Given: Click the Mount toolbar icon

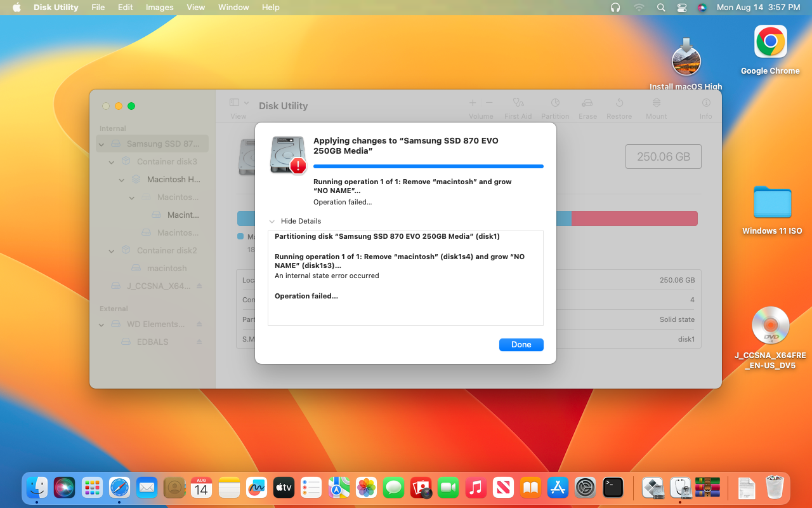Looking at the screenshot, I should click(x=657, y=103).
